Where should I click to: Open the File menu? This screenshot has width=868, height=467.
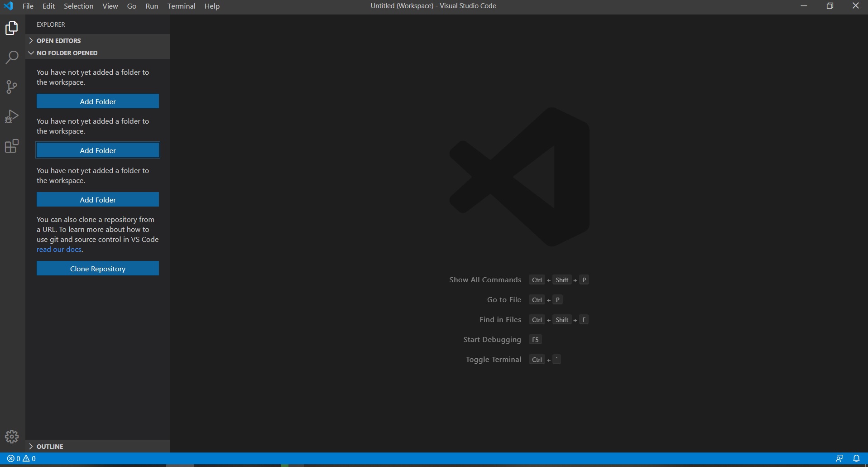point(28,6)
